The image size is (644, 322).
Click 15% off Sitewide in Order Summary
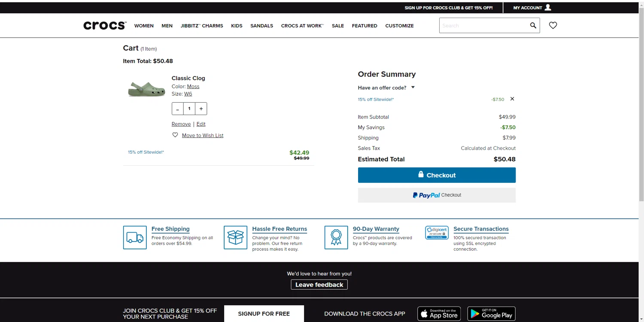(x=376, y=99)
